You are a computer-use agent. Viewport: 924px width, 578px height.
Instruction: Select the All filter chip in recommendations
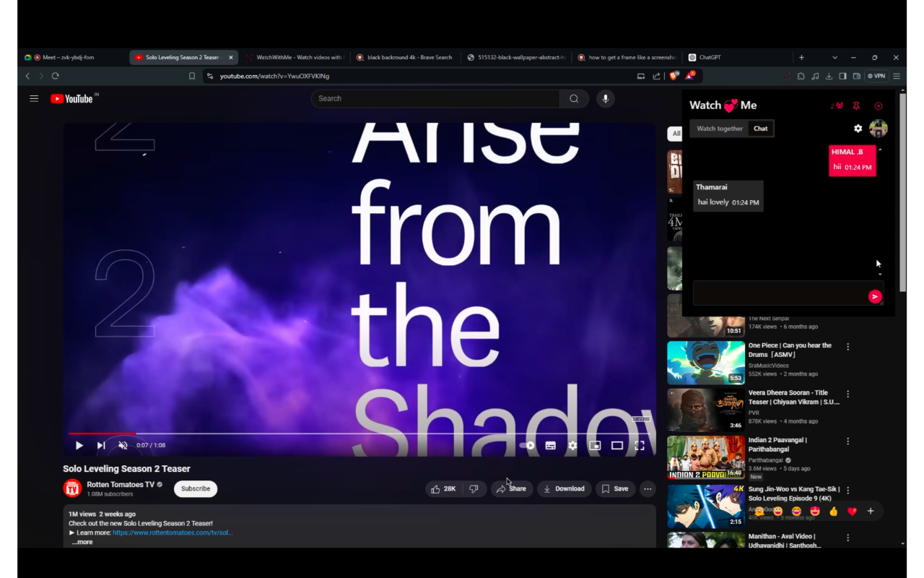pos(676,134)
